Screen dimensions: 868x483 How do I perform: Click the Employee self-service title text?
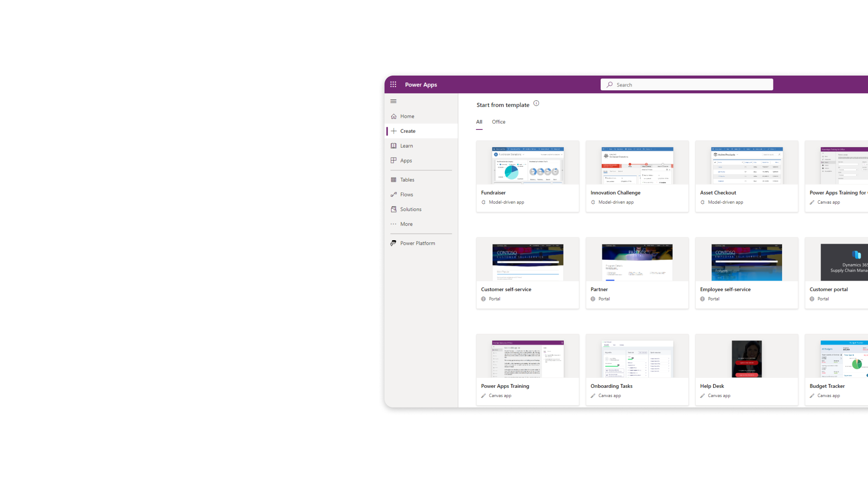[725, 289]
